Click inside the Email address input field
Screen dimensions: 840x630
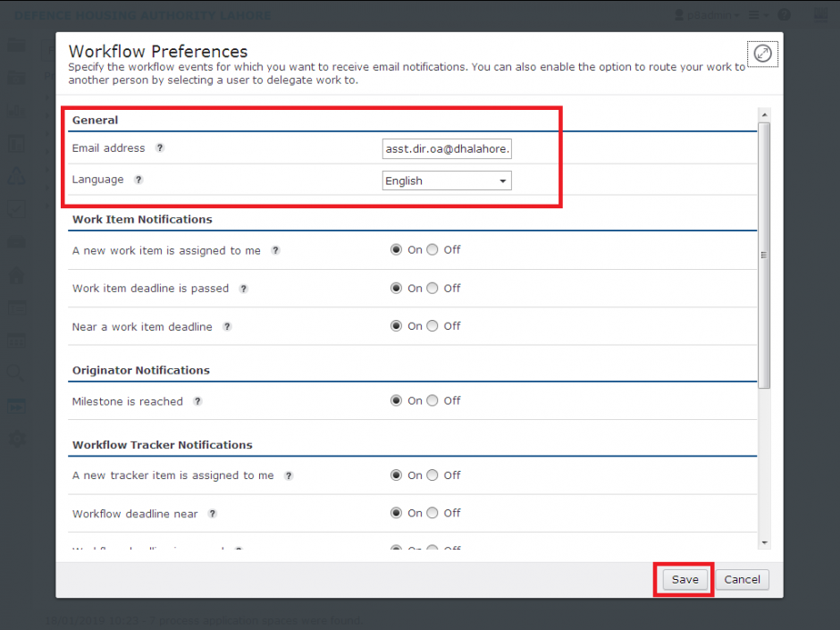point(446,148)
